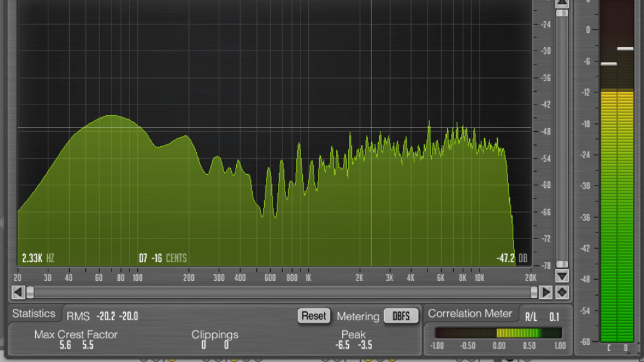Click the Clippings counter values
Image resolution: width=644 pixels, height=362 pixels.
[215, 345]
